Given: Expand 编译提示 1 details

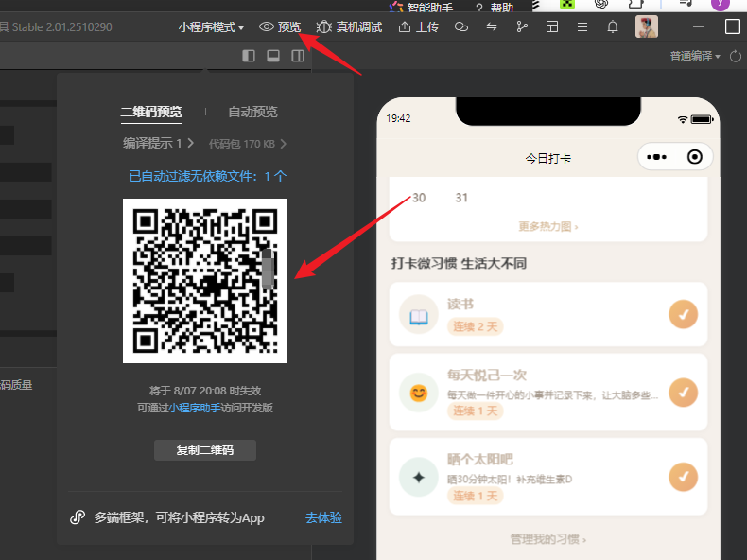Looking at the screenshot, I should pyautogui.click(x=158, y=144).
